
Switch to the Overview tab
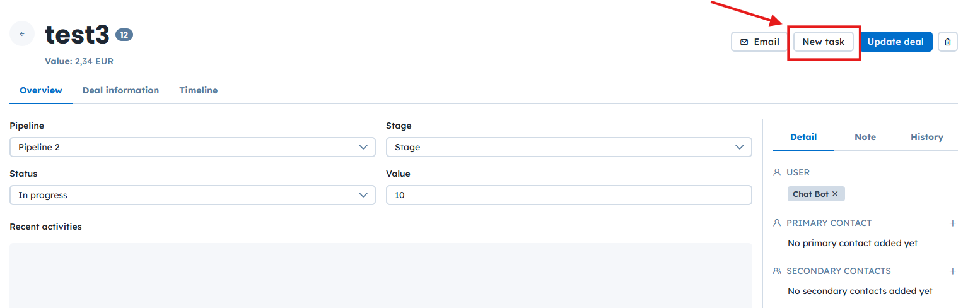[41, 90]
